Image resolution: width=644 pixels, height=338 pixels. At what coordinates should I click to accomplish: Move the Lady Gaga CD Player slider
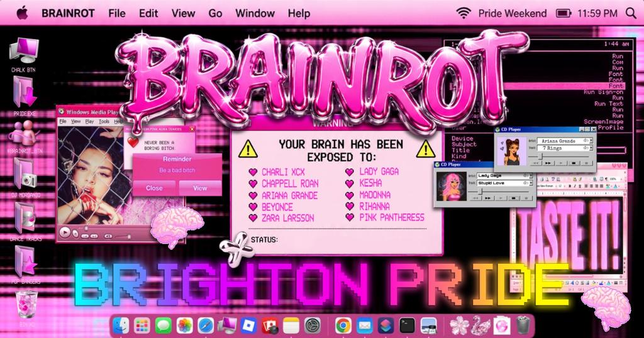(x=480, y=191)
